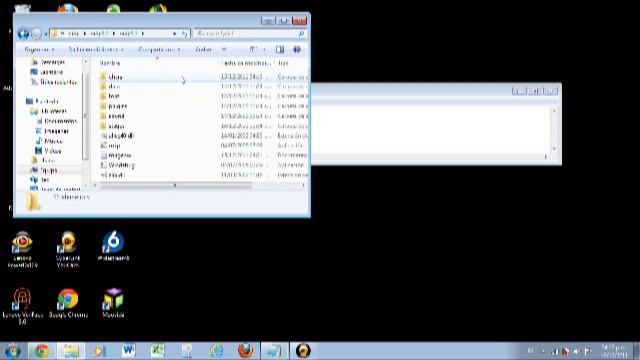Open Lenovo VeriFace desktop shortcut
640x360 pixels.
click(x=22, y=306)
